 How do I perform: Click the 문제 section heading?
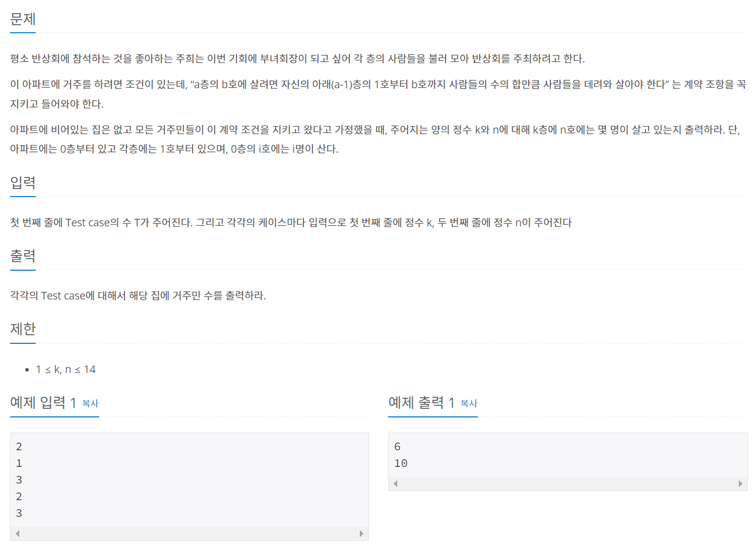pos(23,19)
